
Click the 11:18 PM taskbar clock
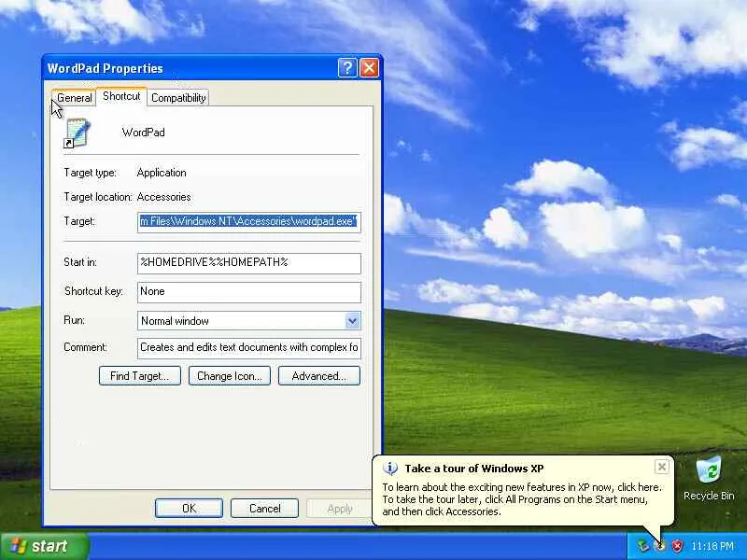712,546
